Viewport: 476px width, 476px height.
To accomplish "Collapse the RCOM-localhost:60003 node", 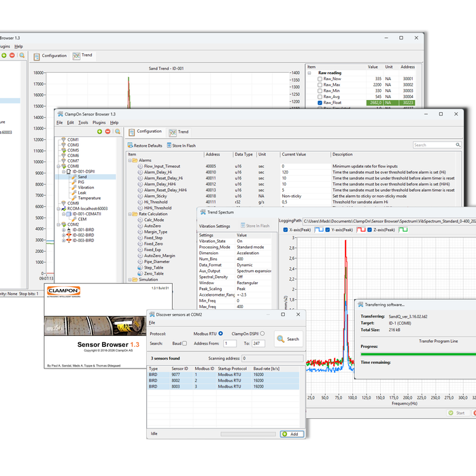I will 58,209.
